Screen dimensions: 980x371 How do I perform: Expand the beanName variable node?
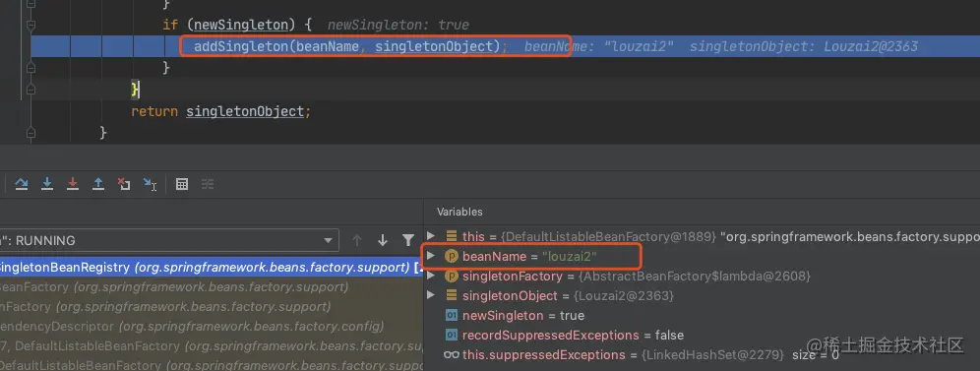coord(431,256)
